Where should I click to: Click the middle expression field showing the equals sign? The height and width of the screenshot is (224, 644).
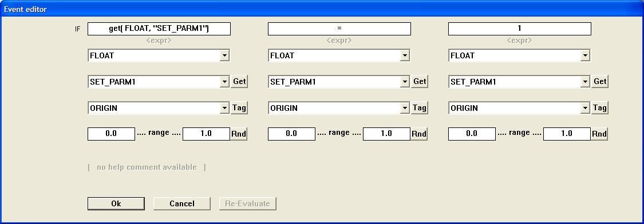(x=339, y=29)
